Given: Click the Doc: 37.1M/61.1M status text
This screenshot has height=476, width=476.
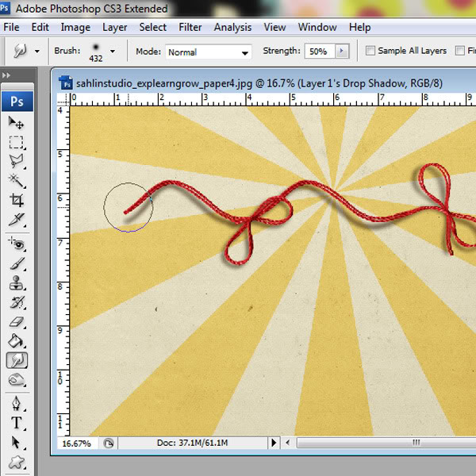Looking at the screenshot, I should click(x=192, y=443).
